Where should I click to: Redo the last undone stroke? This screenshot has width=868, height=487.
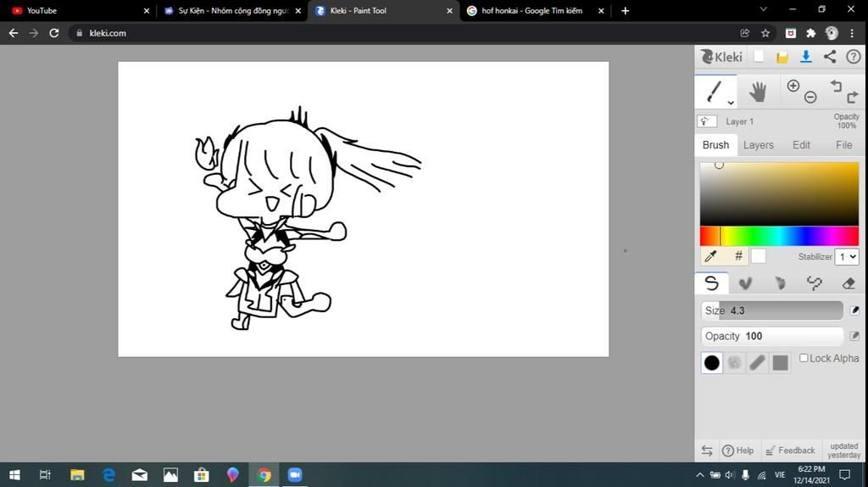[853, 98]
